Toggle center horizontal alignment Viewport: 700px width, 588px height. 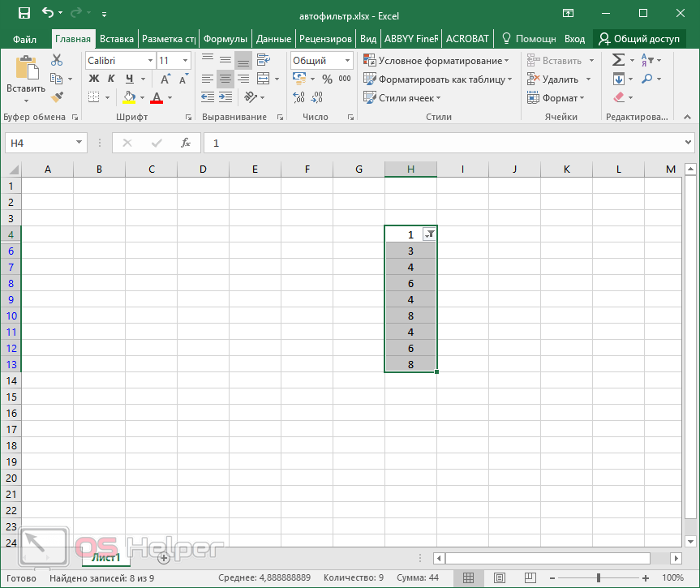pos(225,79)
